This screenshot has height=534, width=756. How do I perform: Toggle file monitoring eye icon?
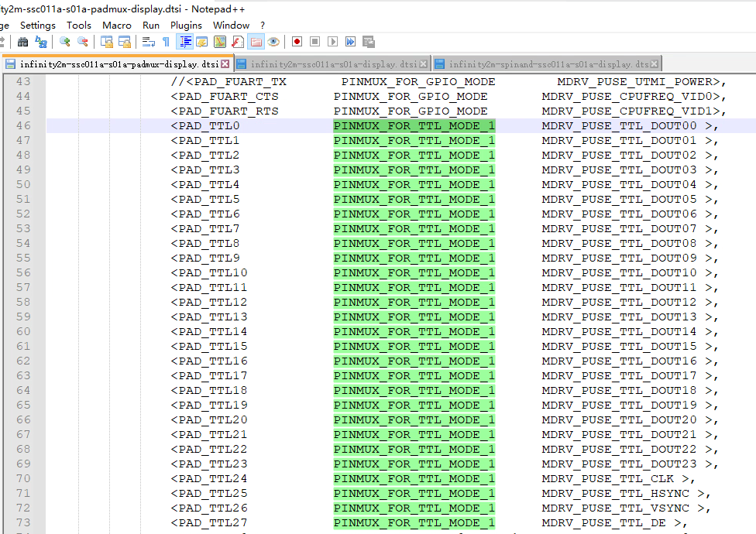pos(273,42)
